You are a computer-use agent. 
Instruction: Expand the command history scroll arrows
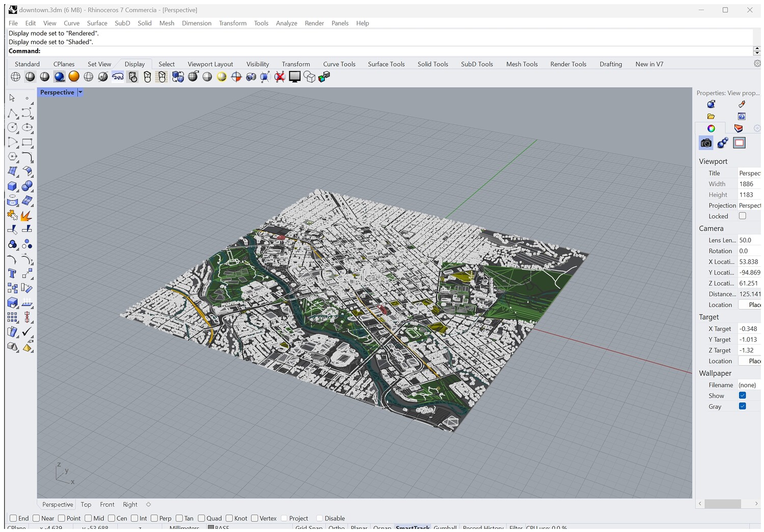[x=757, y=51]
